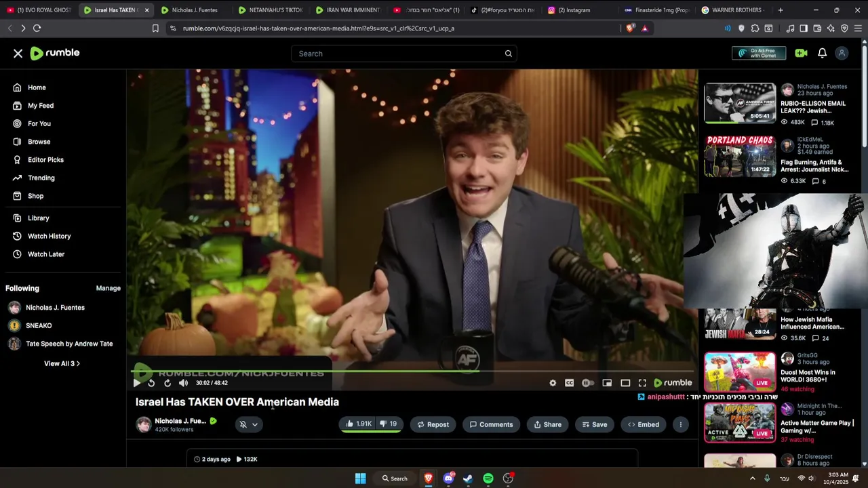Toggle theater mode in player

tap(625, 383)
